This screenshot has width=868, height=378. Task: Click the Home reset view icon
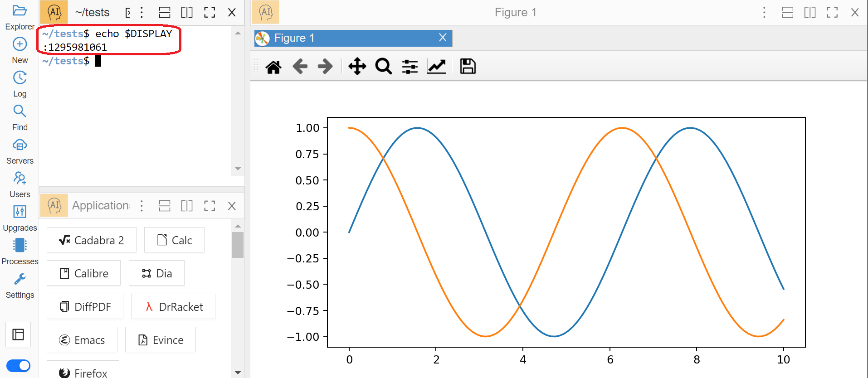(x=273, y=67)
